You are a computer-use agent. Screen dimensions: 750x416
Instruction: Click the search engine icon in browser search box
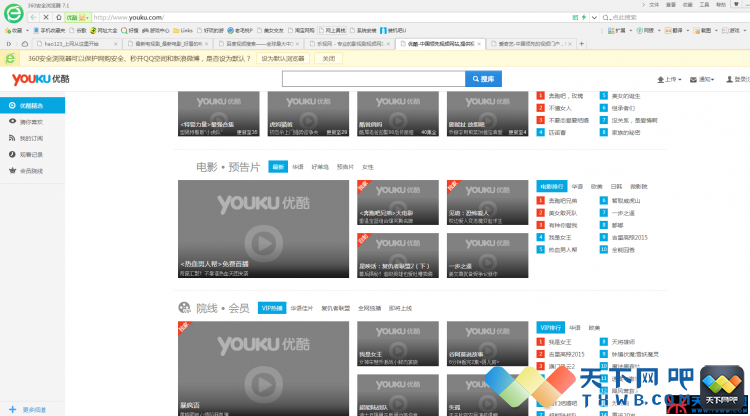[606, 17]
